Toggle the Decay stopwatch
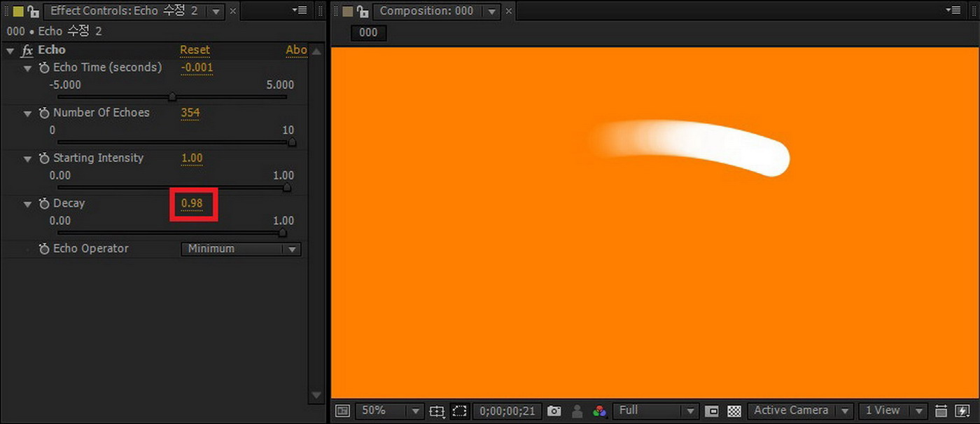This screenshot has height=424, width=980. point(43,203)
